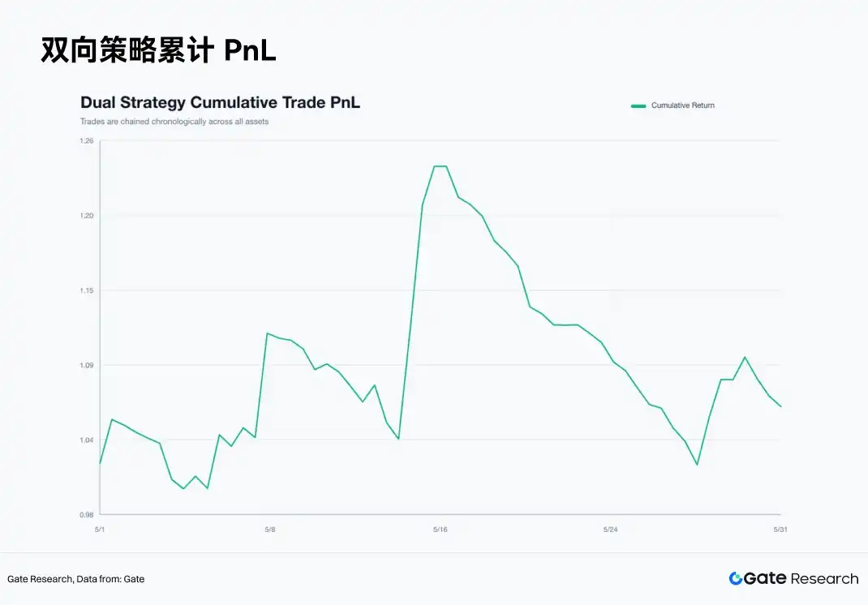Screen dimensions: 868x605
Task: Click the green Cumulative Return legend swatch
Action: click(x=638, y=105)
